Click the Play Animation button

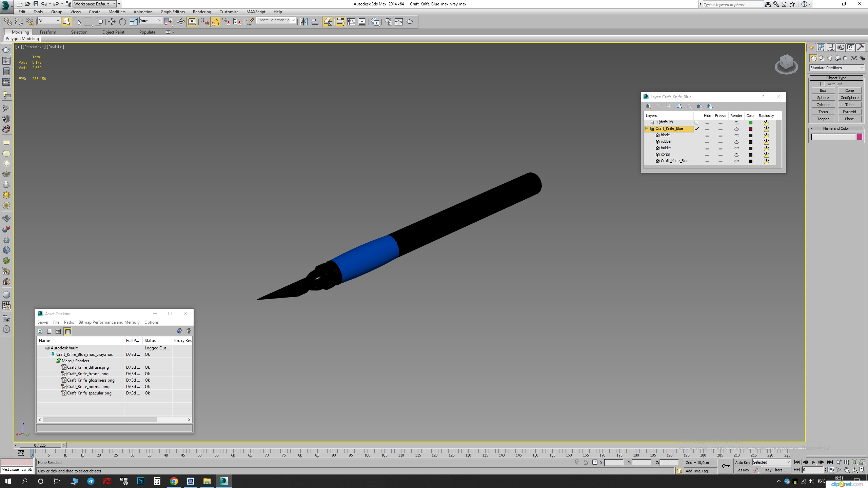(813, 462)
